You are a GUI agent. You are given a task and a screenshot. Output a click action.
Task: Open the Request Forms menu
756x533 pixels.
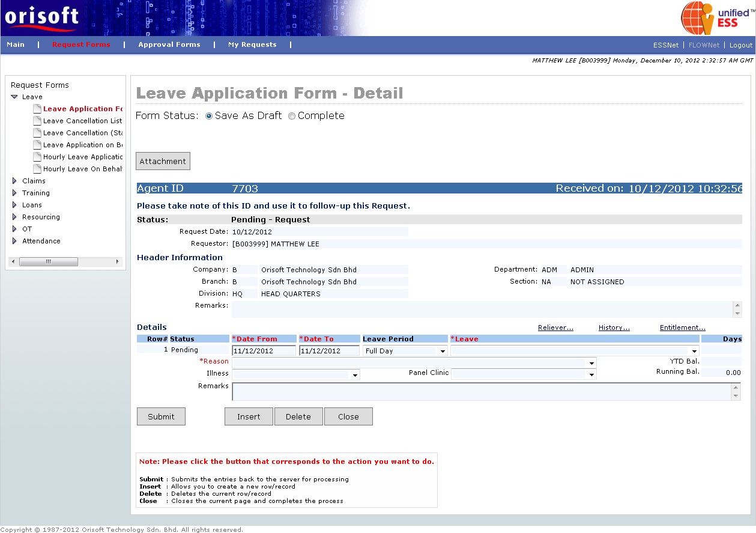pos(81,44)
